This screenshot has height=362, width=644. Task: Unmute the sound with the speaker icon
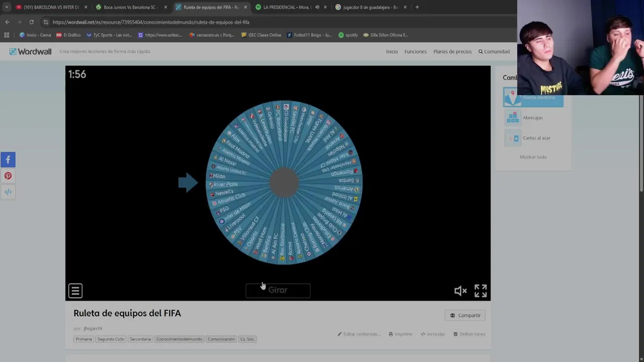click(x=460, y=291)
